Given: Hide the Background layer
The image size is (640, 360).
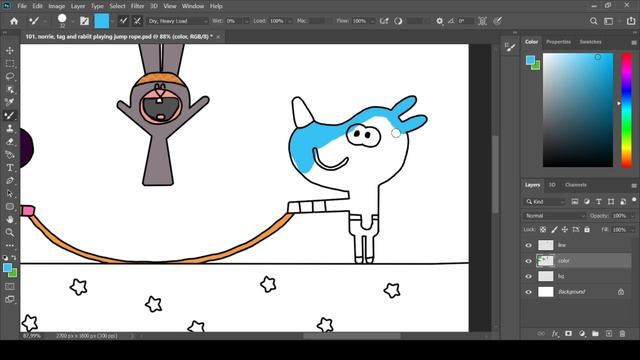Looking at the screenshot, I should (x=529, y=292).
